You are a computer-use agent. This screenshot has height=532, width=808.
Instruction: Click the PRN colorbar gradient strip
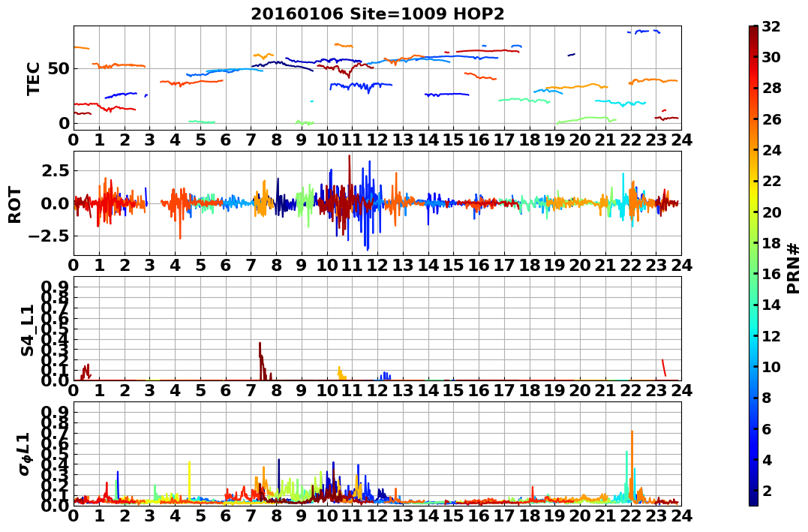(753, 265)
